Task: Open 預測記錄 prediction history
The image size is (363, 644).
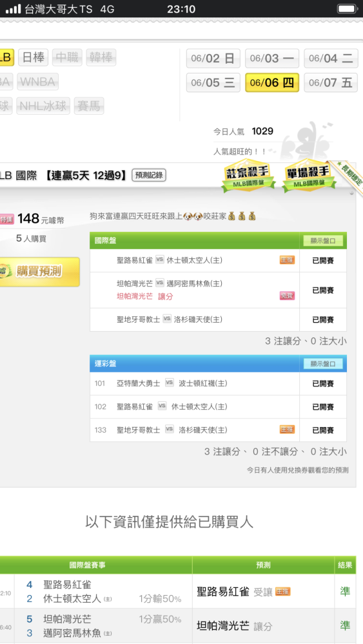Action: 149,175
